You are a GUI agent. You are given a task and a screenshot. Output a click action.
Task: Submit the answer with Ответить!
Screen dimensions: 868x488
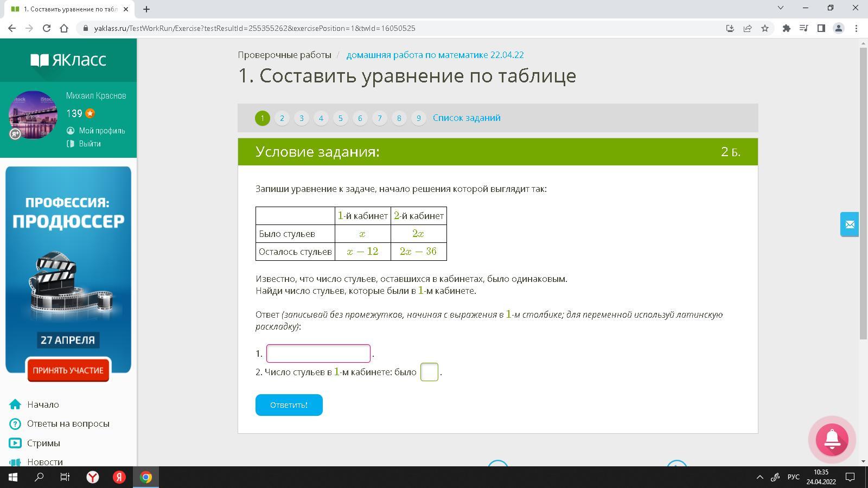pyautogui.click(x=289, y=405)
